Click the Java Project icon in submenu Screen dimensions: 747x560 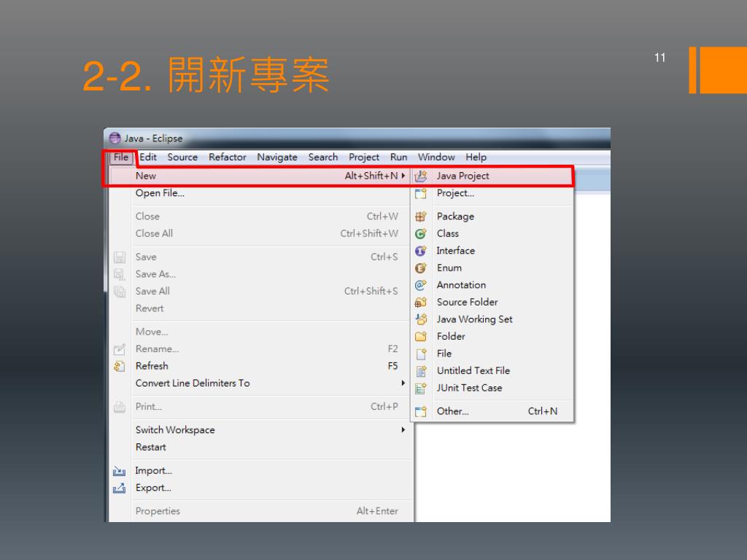[421, 176]
